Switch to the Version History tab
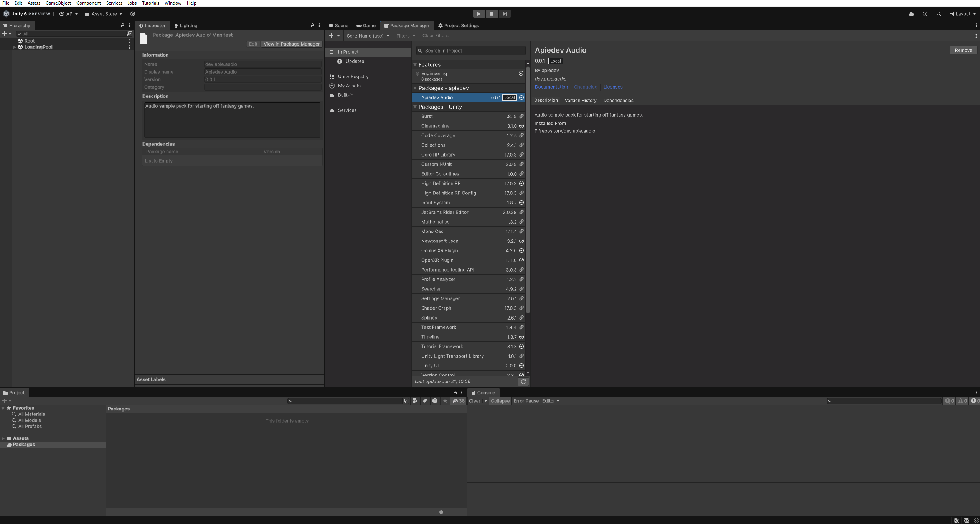Screen dimensions: 980x524 coord(580,100)
